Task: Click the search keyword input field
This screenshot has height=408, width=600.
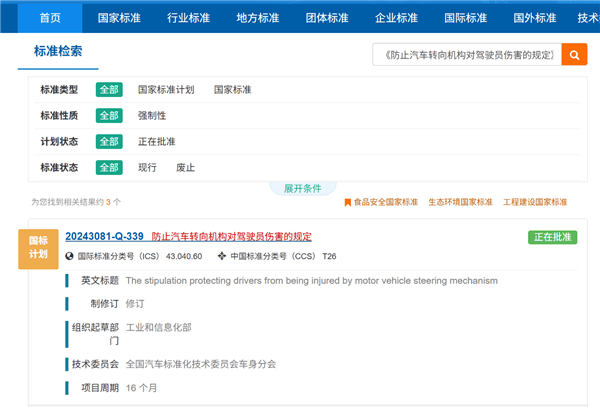Action: point(465,54)
